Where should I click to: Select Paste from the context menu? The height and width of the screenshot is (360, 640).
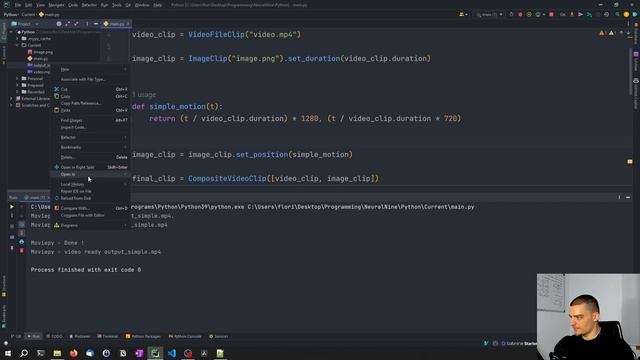tap(90, 110)
